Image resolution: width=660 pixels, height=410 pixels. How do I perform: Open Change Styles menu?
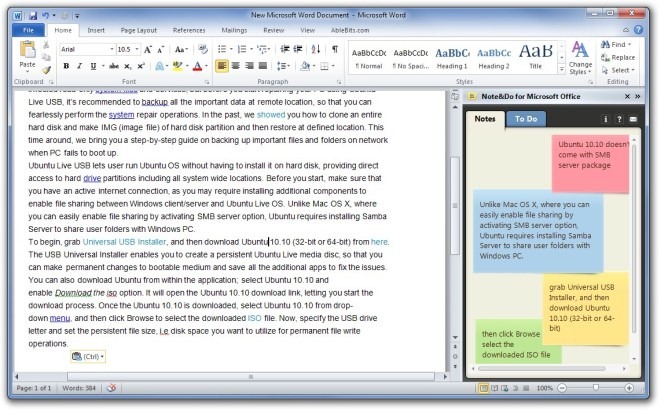[x=580, y=59]
